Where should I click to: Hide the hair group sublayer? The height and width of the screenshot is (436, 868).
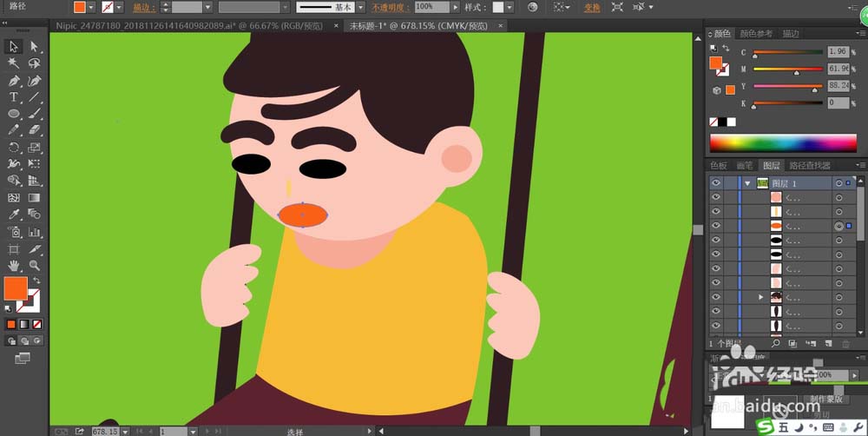(716, 297)
